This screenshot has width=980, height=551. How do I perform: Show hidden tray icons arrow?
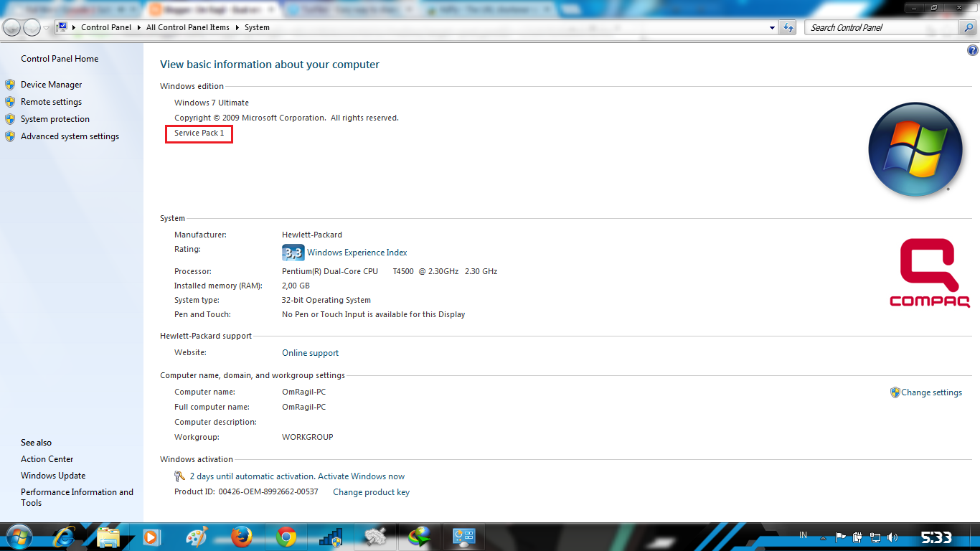tap(823, 537)
